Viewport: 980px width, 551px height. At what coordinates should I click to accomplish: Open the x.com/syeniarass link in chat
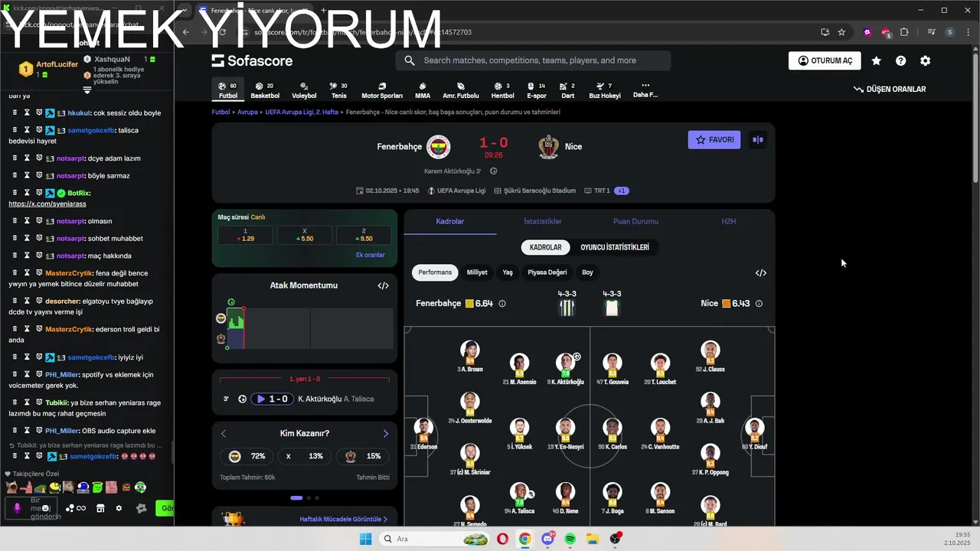click(x=47, y=204)
